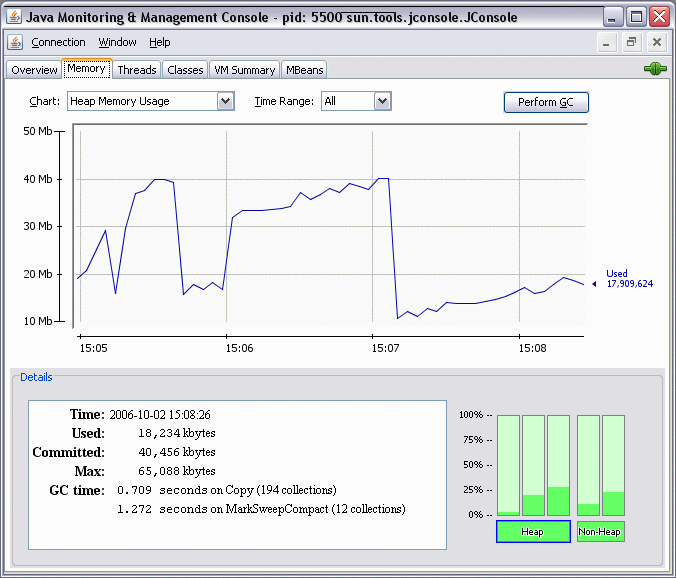Click the Java coffee cup title bar icon
Image resolution: width=676 pixels, height=578 pixels.
point(14,18)
